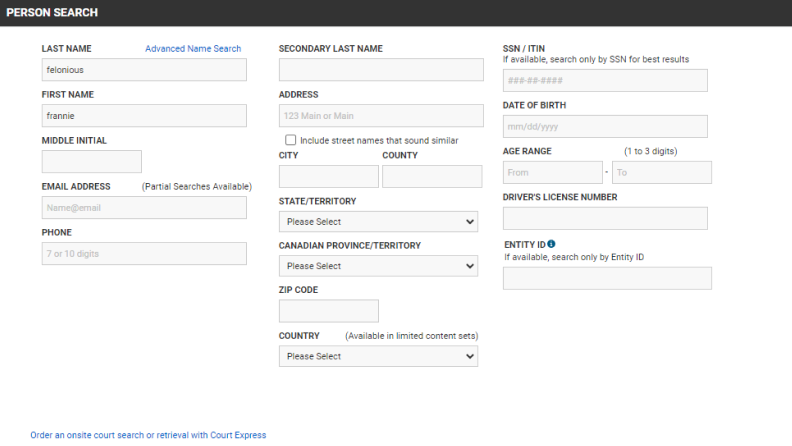The height and width of the screenshot is (446, 792).
Task: Focus the City input field
Action: coord(328,177)
